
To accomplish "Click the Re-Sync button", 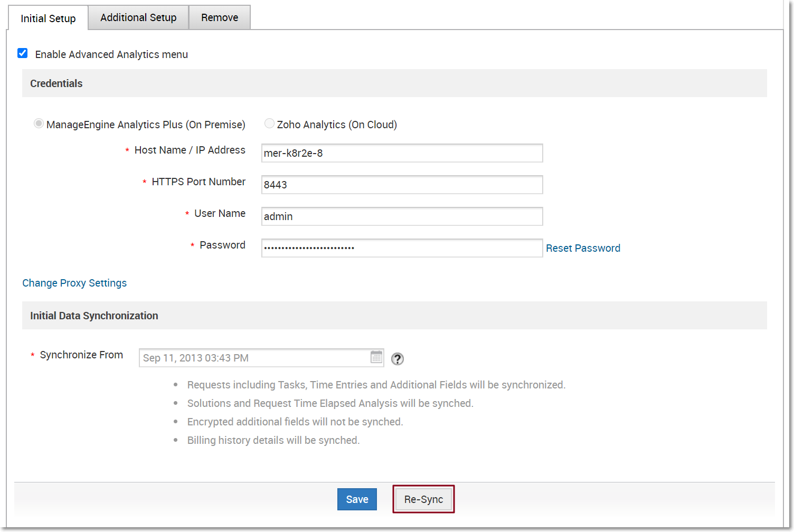I will 423,499.
